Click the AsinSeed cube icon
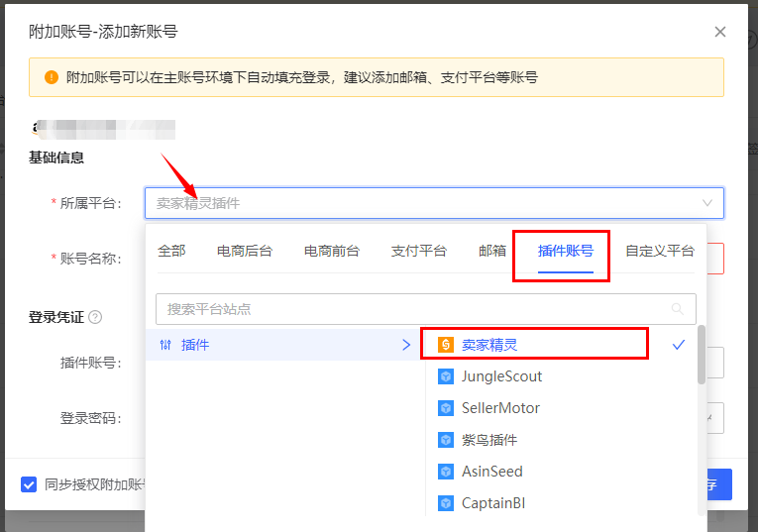 pyautogui.click(x=445, y=472)
